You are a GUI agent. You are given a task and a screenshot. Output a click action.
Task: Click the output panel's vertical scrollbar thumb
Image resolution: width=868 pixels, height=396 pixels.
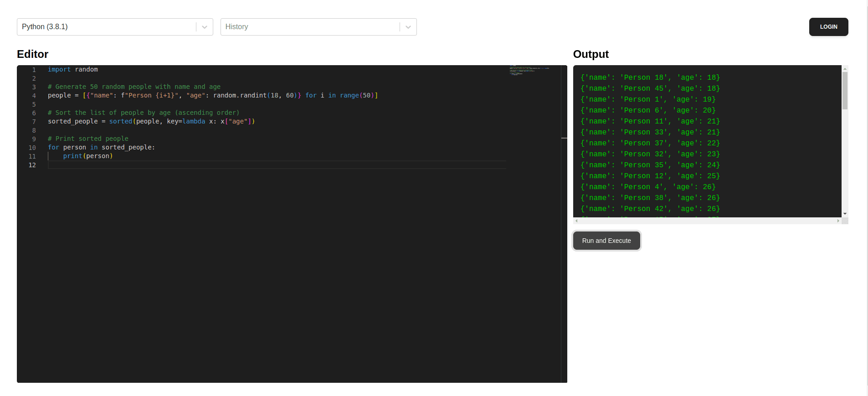tap(845, 91)
